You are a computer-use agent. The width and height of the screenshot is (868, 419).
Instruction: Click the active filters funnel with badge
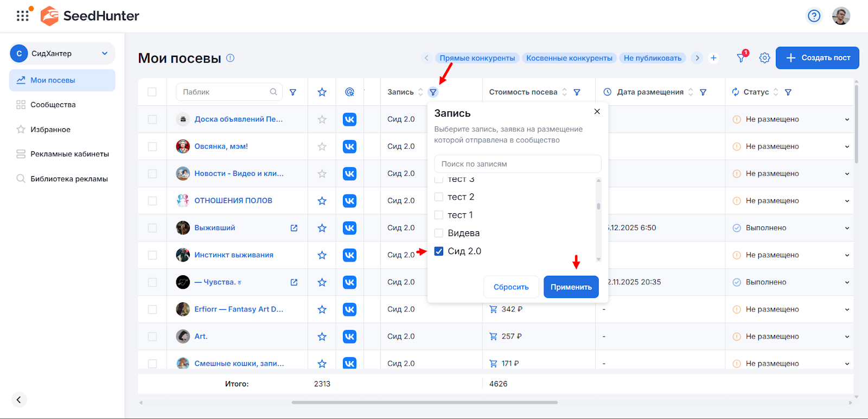coord(741,58)
